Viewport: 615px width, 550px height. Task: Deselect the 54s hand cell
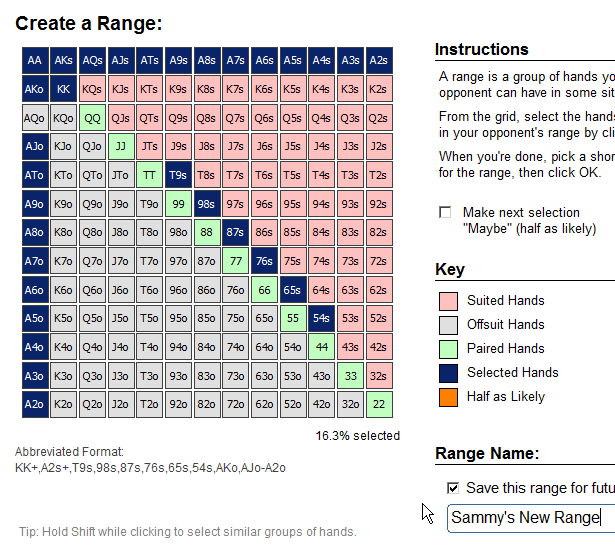pyautogui.click(x=321, y=319)
